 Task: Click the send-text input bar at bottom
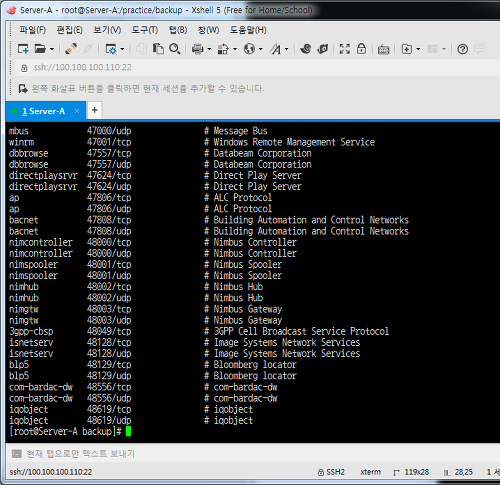pos(250,454)
